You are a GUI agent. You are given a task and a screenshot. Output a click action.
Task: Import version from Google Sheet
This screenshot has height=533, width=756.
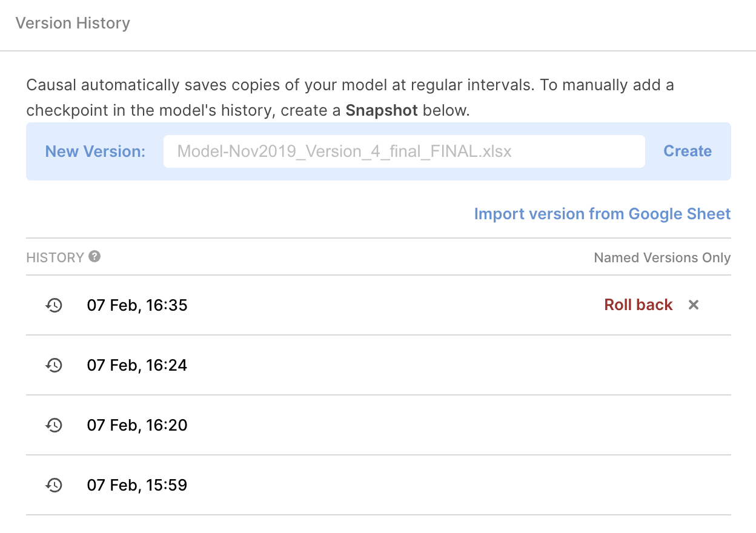tap(602, 214)
